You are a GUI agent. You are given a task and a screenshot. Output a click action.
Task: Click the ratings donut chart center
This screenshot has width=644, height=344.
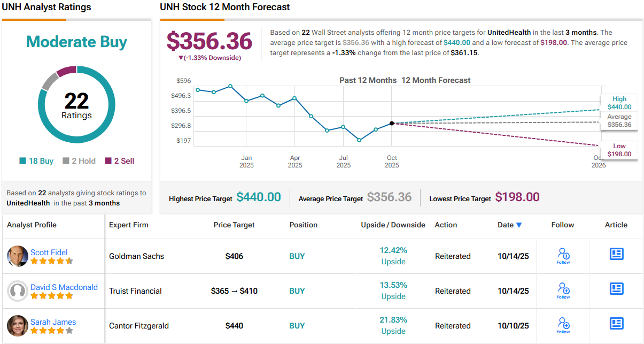(x=76, y=105)
